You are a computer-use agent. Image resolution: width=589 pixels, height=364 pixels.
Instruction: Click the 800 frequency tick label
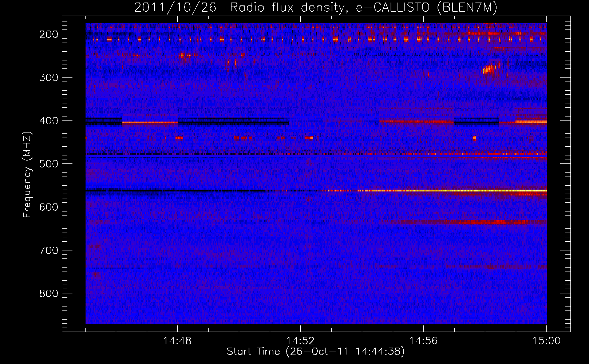pyautogui.click(x=49, y=293)
